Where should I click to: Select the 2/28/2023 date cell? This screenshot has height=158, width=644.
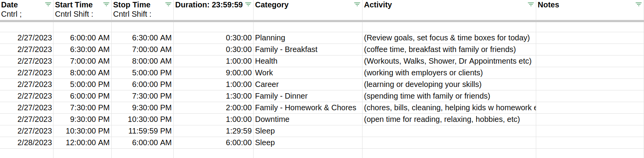[27, 143]
